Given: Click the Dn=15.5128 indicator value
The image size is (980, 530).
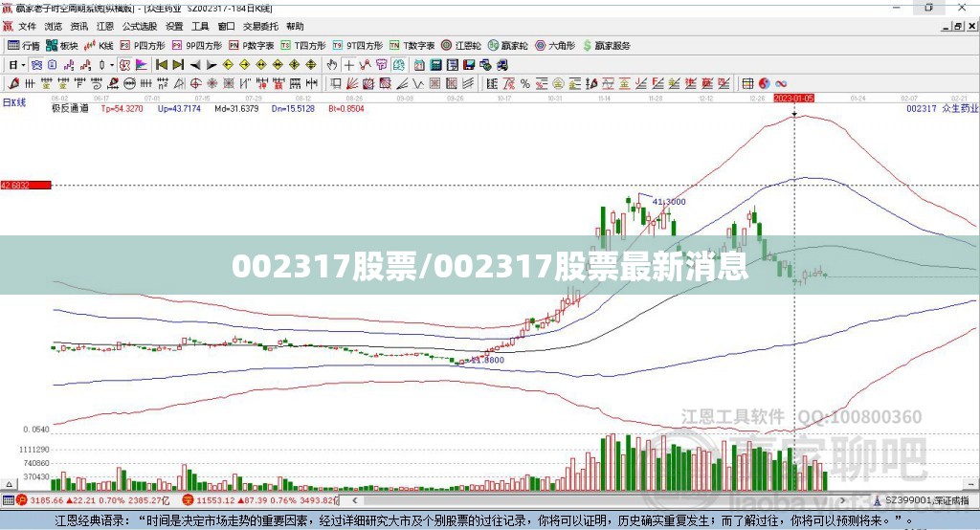Looking at the screenshot, I should point(293,109).
